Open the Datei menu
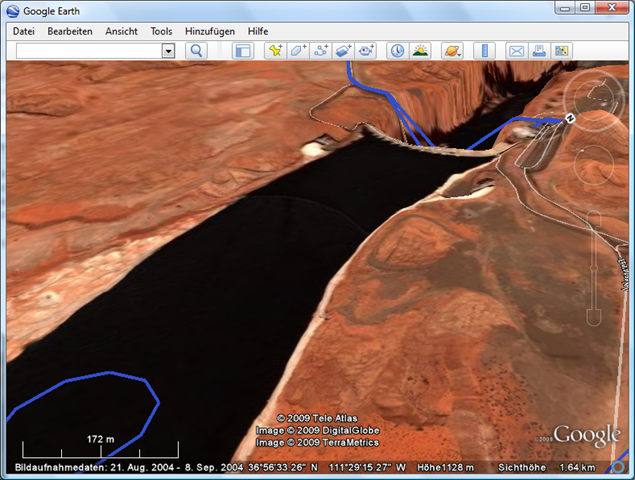This screenshot has width=635, height=480. click(x=24, y=31)
